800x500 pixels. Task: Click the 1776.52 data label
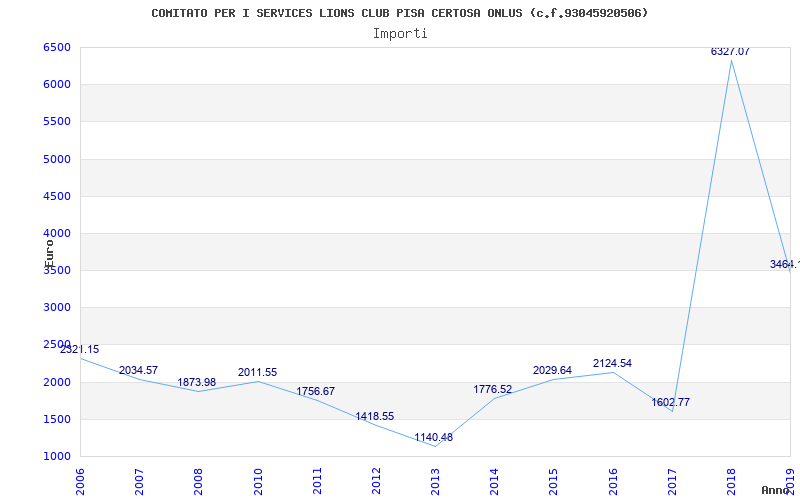pyautogui.click(x=492, y=389)
